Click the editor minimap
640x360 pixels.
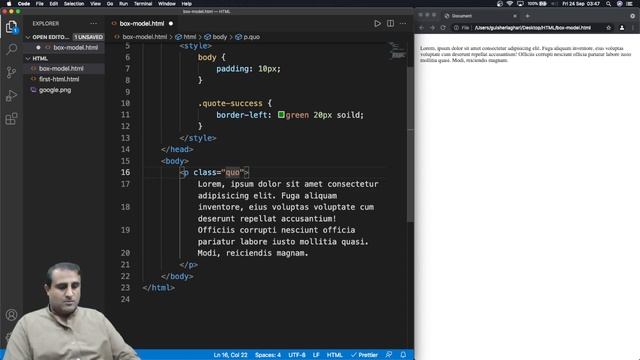(396, 51)
